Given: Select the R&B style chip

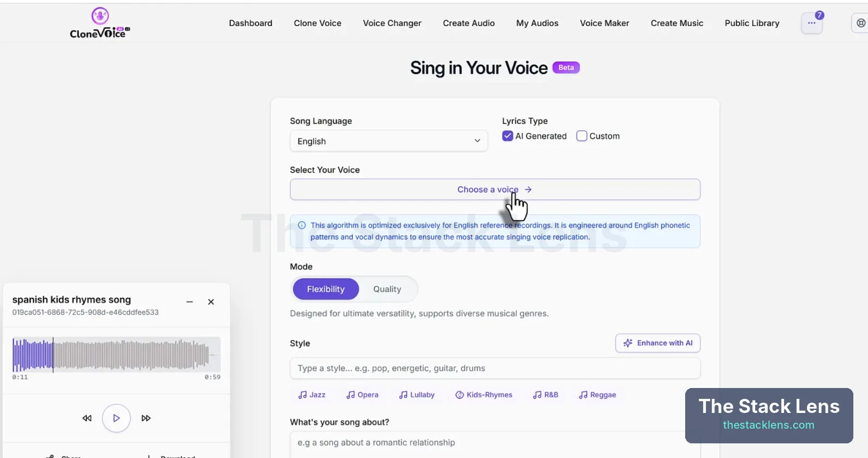Looking at the screenshot, I should coord(546,395).
